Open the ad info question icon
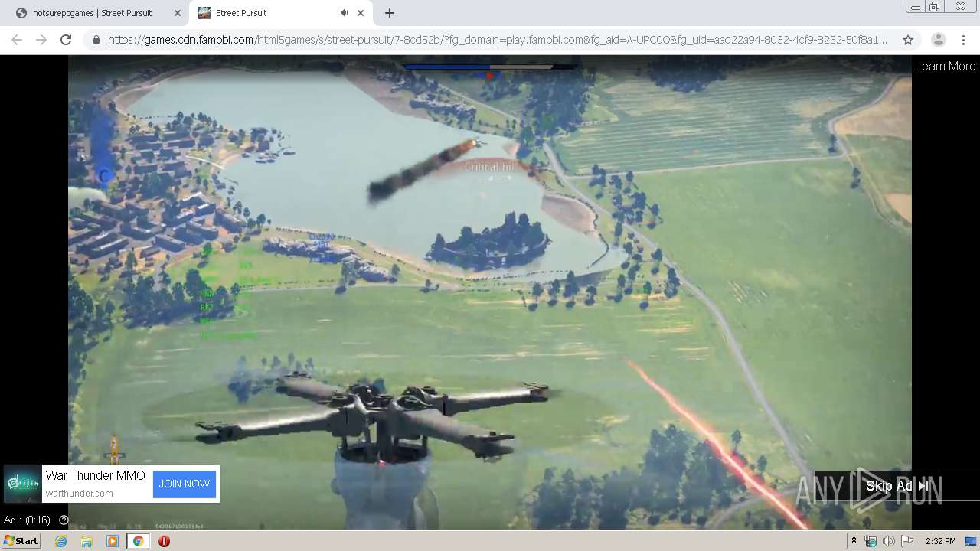980x551 pixels. [x=64, y=520]
